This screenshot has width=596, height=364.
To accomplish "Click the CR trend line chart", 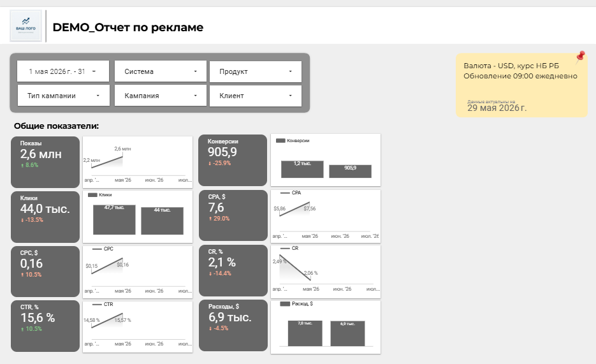I will (x=325, y=271).
